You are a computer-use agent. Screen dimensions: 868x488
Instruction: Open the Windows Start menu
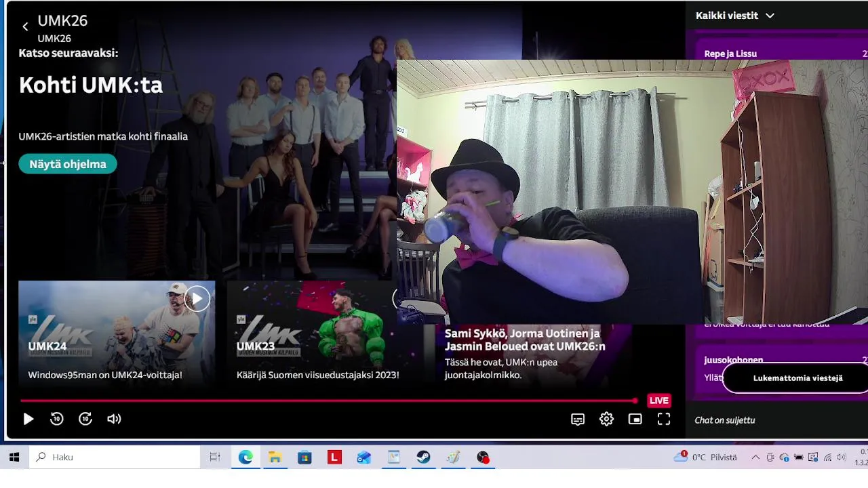(14, 457)
